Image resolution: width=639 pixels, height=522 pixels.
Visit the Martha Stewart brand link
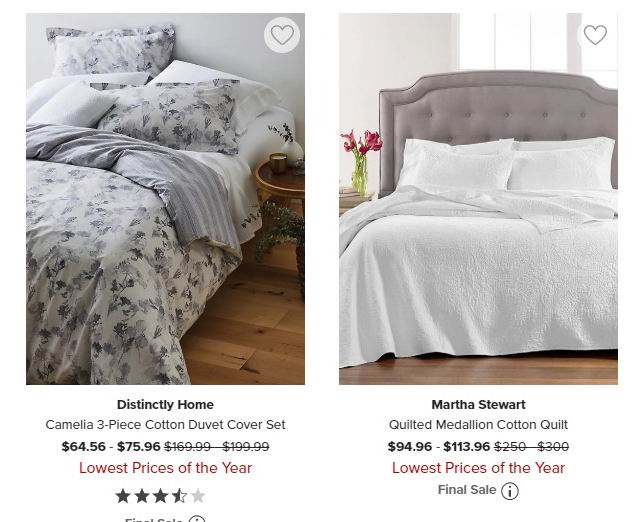[478, 405]
